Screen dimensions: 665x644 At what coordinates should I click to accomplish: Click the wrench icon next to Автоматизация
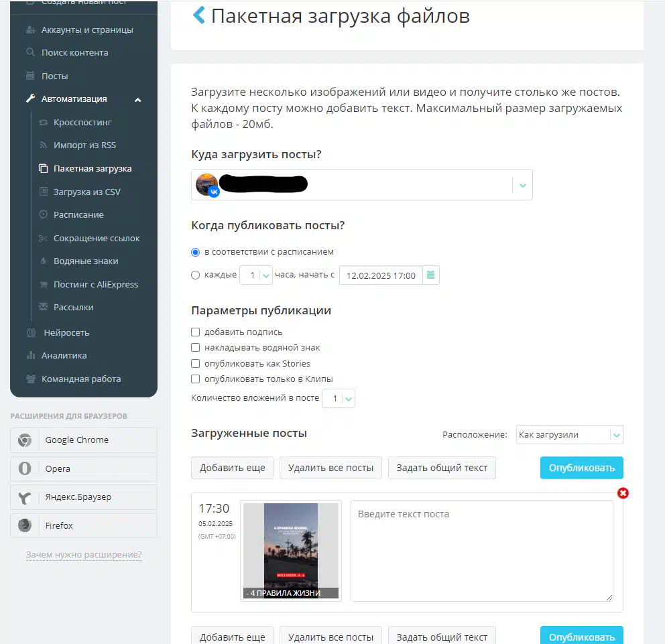click(31, 99)
